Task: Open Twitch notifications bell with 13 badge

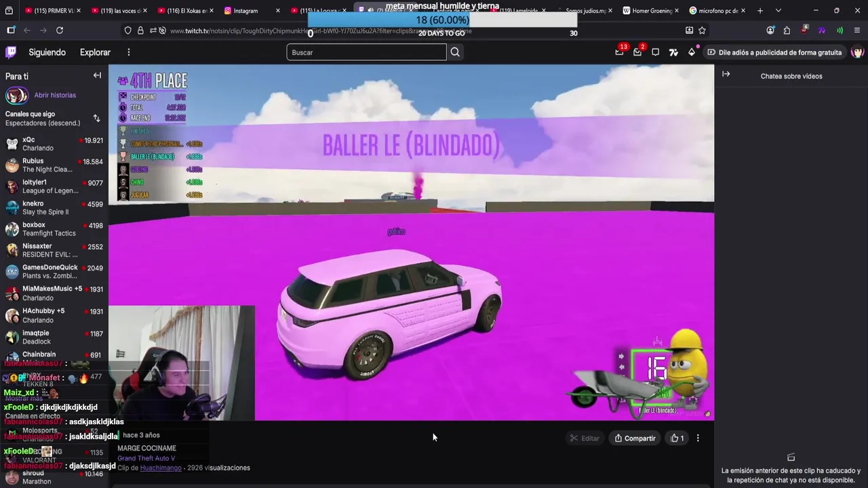Action: [619, 52]
